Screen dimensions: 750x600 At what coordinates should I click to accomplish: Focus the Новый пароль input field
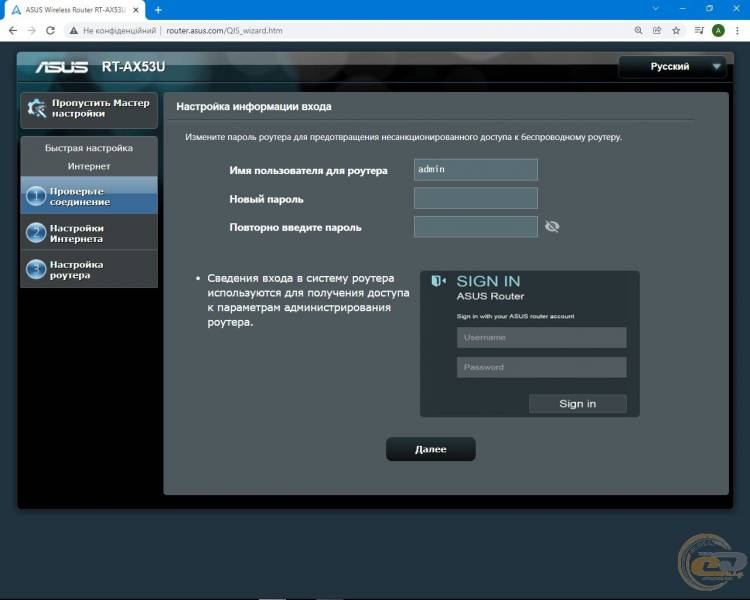tap(475, 198)
